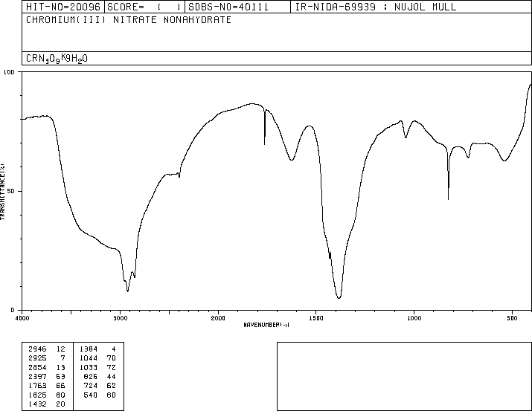Viewport: 532px width, 411px height.
Task: Click the 2397 peak table entry
Action: (46, 376)
